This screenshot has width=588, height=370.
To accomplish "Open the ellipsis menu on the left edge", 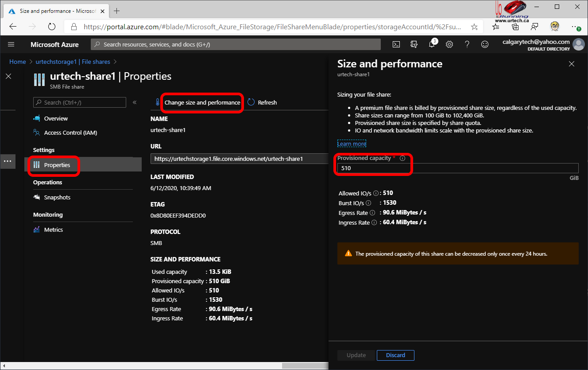I will pyautogui.click(x=8, y=161).
